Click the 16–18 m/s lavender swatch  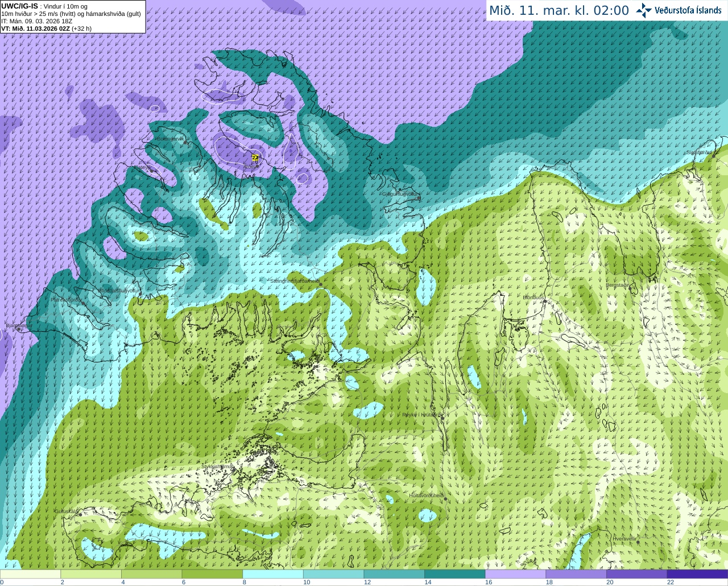tap(515, 574)
